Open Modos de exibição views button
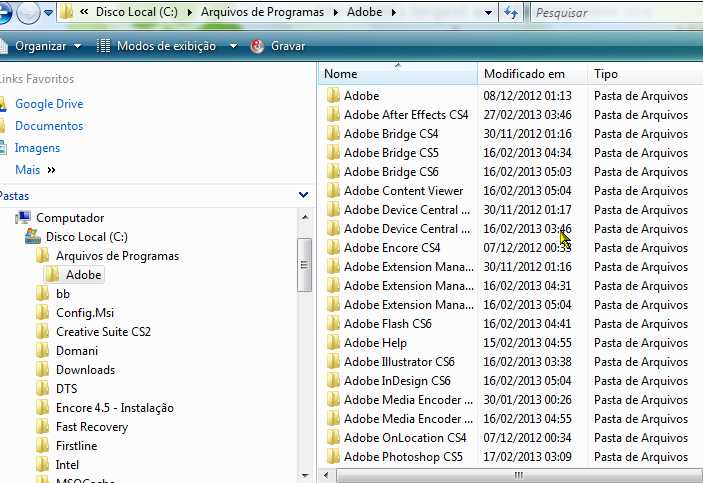Screen dimensions: 703x483 156,46
